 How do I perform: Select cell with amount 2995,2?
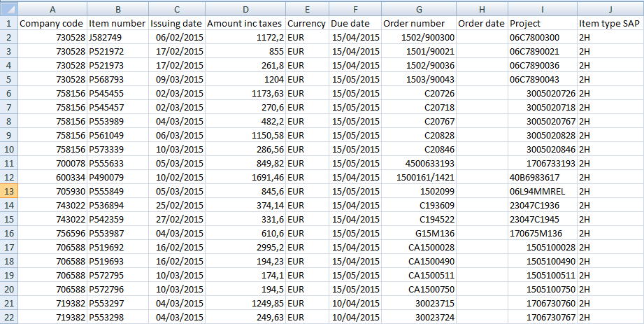coord(245,247)
